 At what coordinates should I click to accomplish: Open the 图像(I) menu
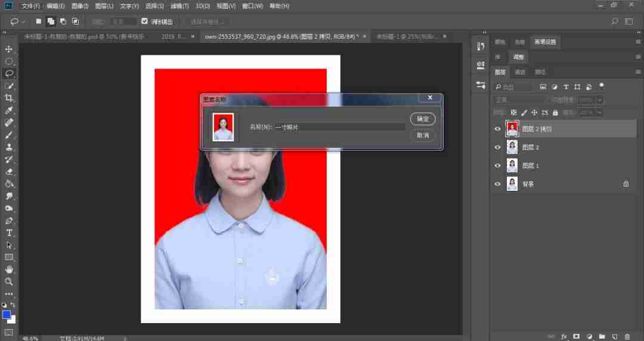click(x=80, y=6)
